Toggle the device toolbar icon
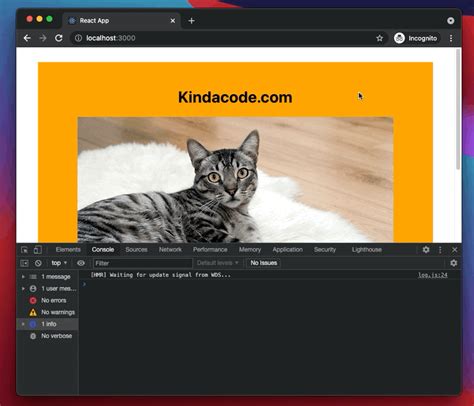 (38, 250)
